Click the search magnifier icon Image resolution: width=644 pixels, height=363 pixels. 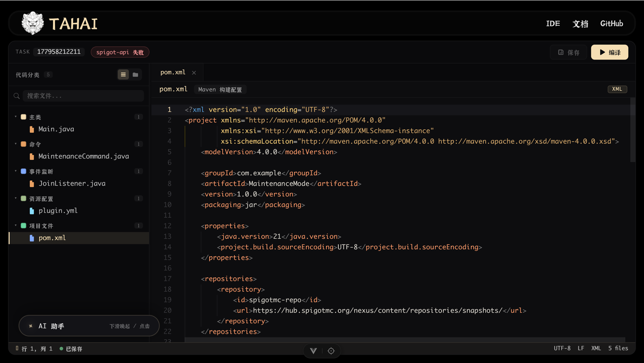pos(16,96)
